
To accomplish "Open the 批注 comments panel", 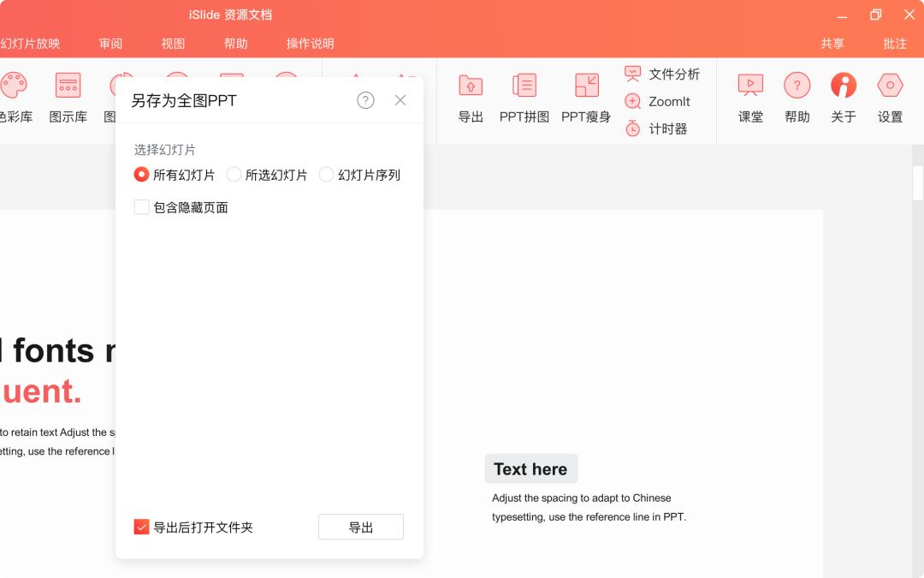I will [894, 43].
